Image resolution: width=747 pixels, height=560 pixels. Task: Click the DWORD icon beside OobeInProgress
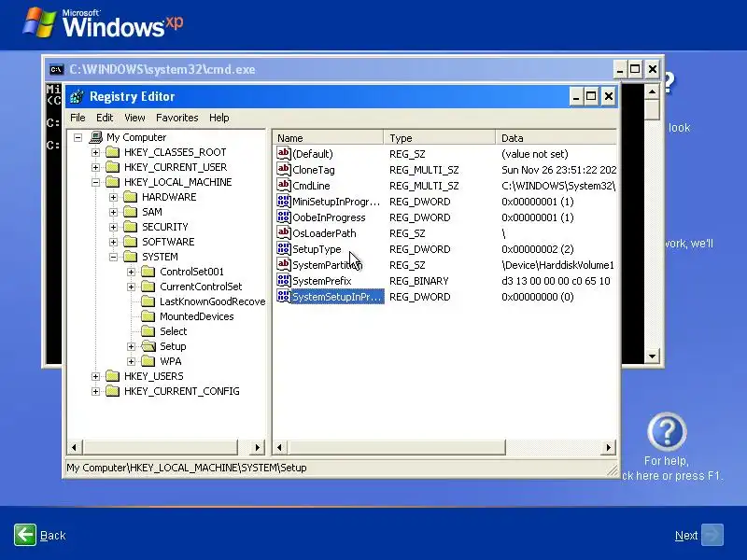pos(284,217)
